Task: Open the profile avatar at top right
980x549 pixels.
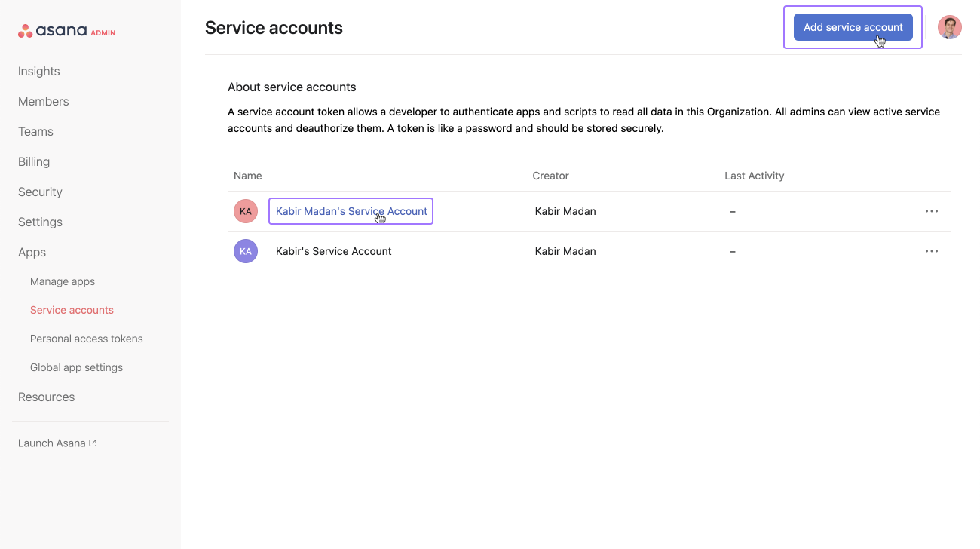Action: point(949,27)
